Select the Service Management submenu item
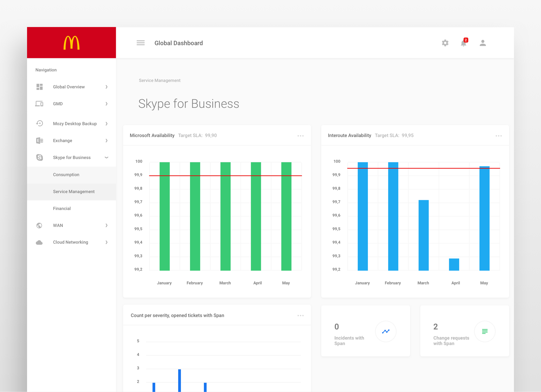This screenshot has height=392, width=541. point(71,192)
